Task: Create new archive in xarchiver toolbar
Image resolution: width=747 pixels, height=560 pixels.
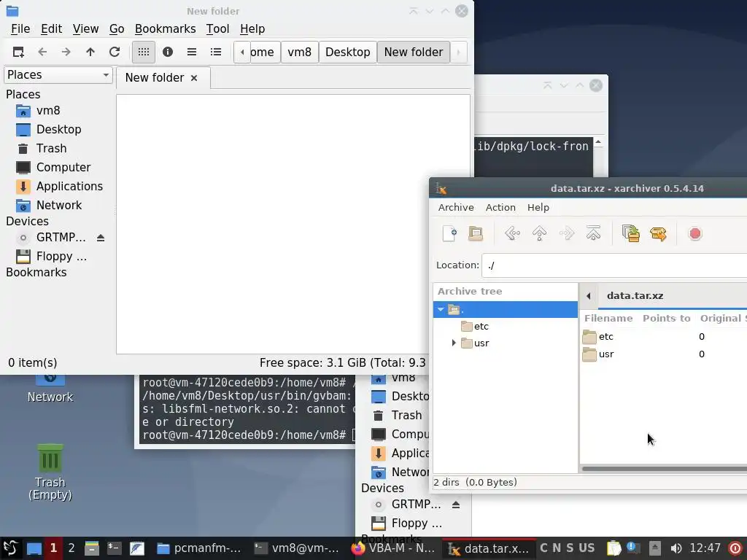Action: tap(449, 233)
